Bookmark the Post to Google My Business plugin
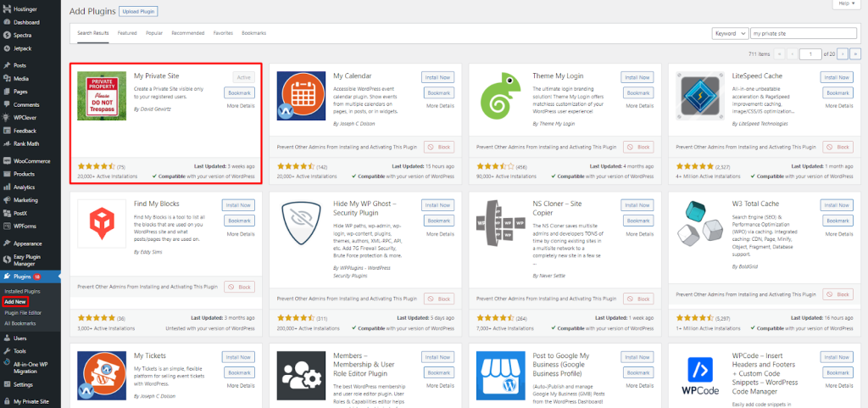 tap(638, 372)
